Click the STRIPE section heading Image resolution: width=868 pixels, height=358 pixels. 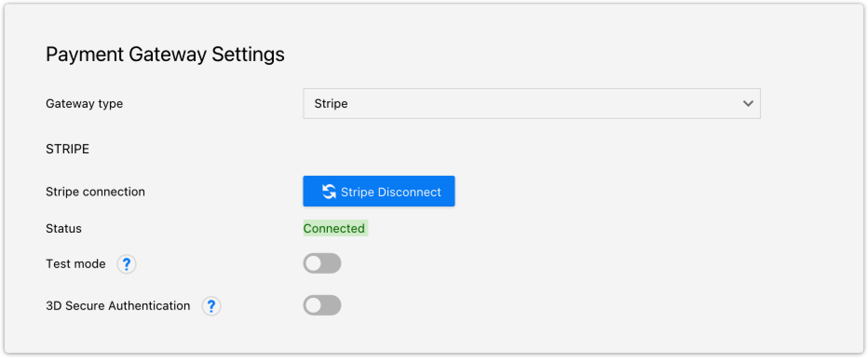tap(68, 149)
